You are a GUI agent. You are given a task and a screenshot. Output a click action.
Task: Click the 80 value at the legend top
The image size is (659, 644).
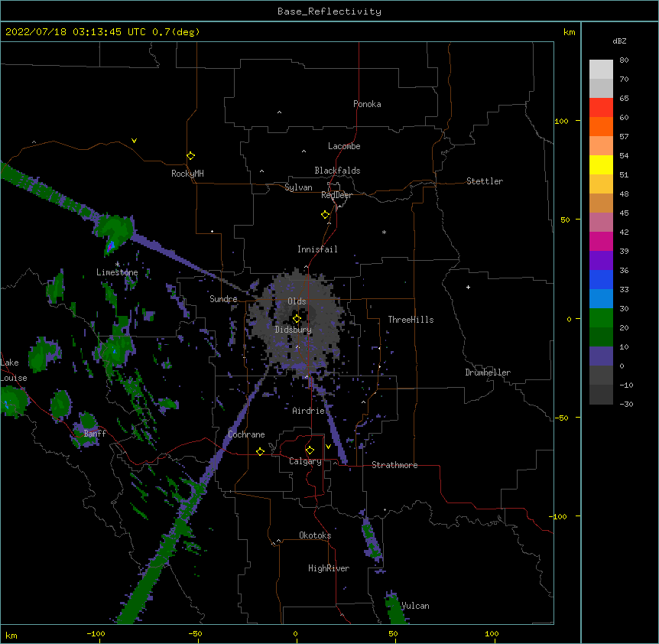[x=624, y=60]
